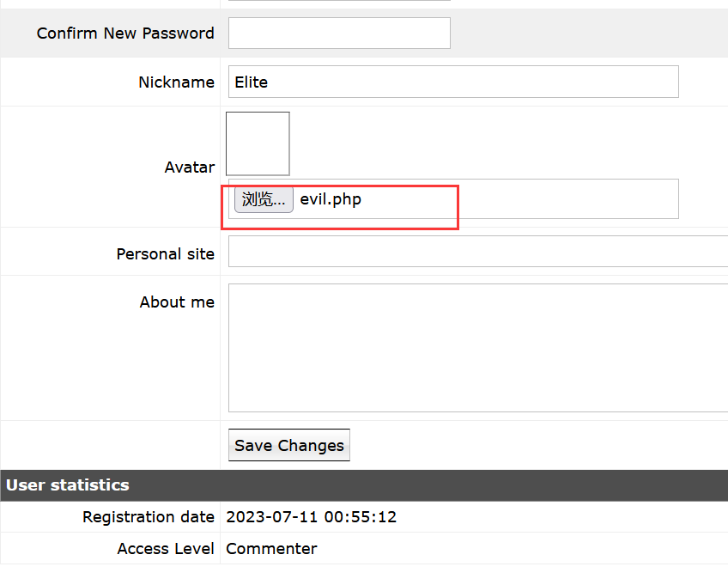728x585 pixels.
Task: Click the User statistics section header
Action: pyautogui.click(x=68, y=485)
